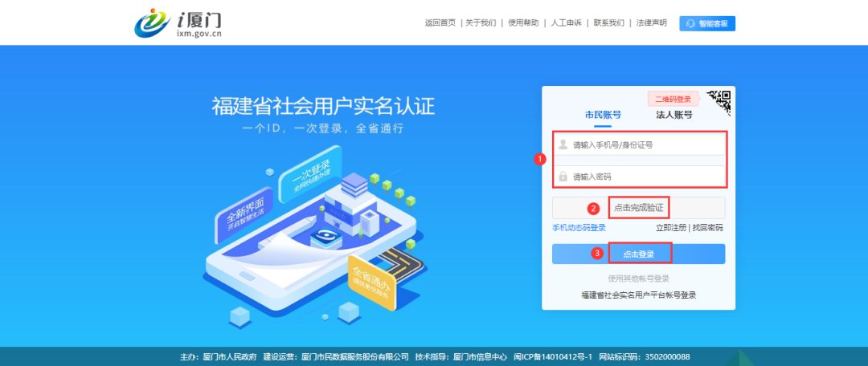This screenshot has width=868, height=366.
Task: Click the lock icon in password field
Action: coord(563,177)
